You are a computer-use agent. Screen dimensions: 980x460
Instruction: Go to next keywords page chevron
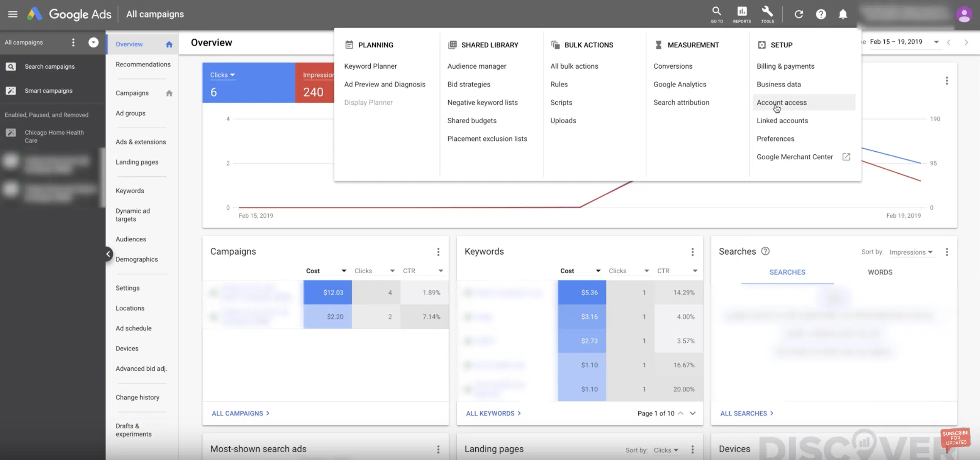pos(693,413)
